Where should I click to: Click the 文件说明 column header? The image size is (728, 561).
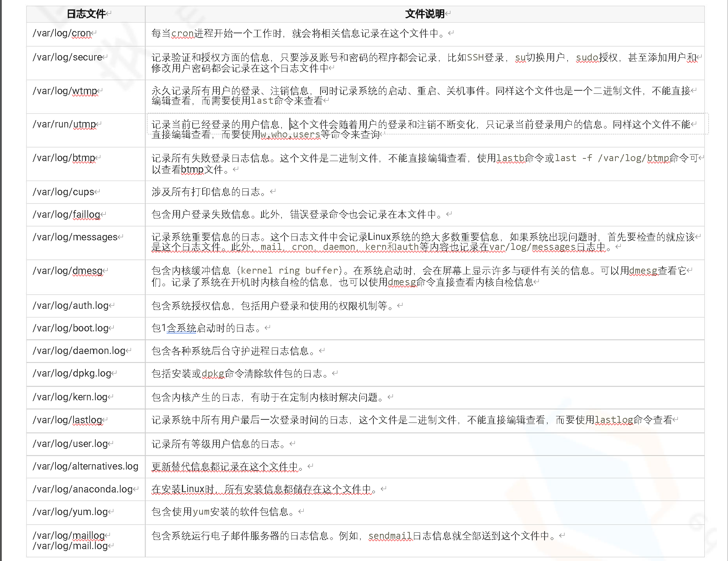(x=425, y=14)
